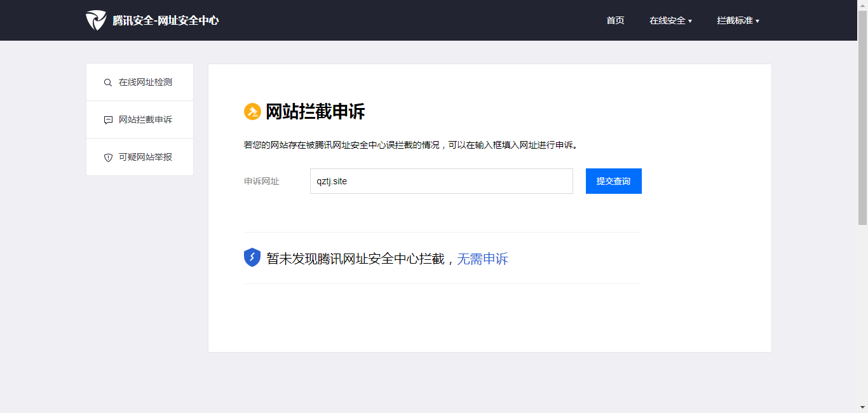Click the blue shield result icon

pos(252,257)
